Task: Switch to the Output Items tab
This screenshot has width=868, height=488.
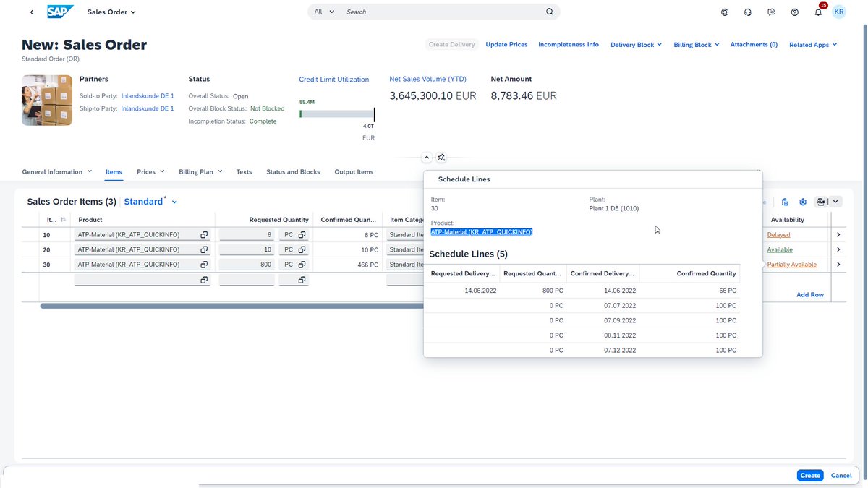Action: click(x=354, y=172)
